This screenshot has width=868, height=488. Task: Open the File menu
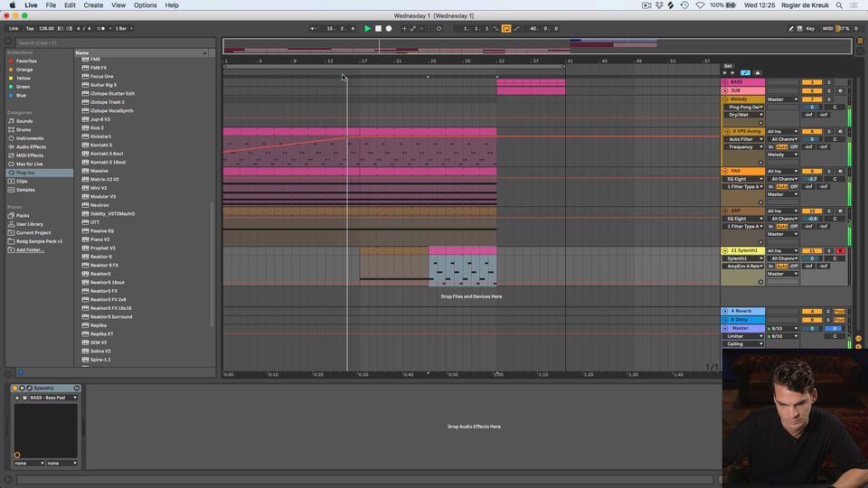pos(51,5)
